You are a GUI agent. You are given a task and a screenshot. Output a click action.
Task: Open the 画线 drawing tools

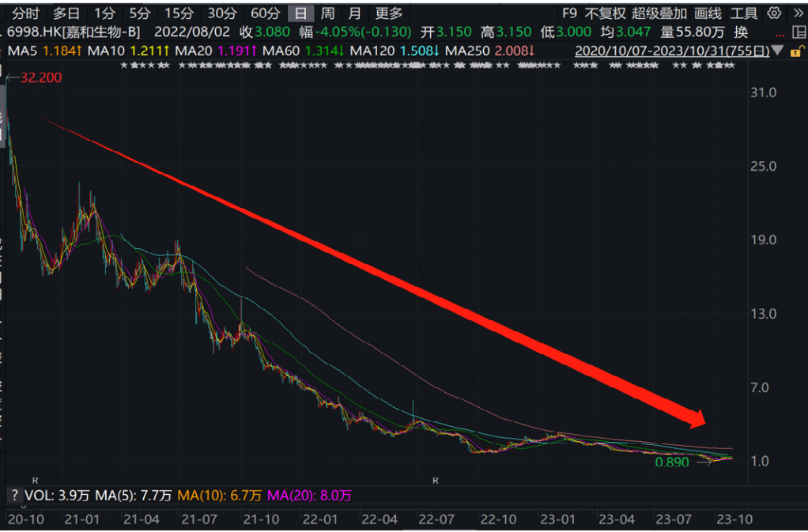pyautogui.click(x=708, y=13)
